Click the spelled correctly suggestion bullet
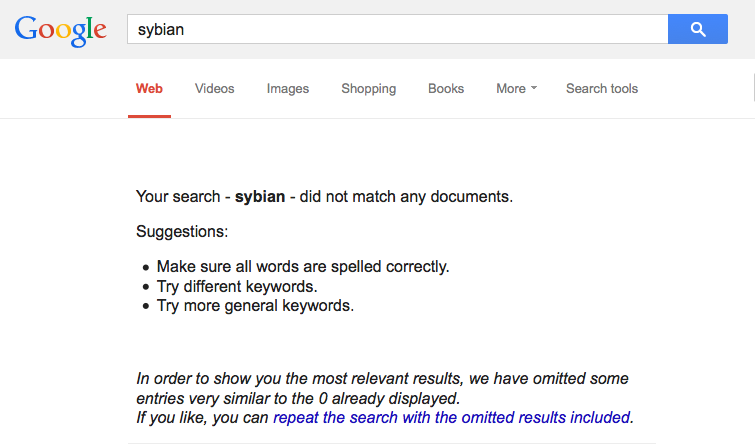The height and width of the screenshot is (448, 755). 303,266
